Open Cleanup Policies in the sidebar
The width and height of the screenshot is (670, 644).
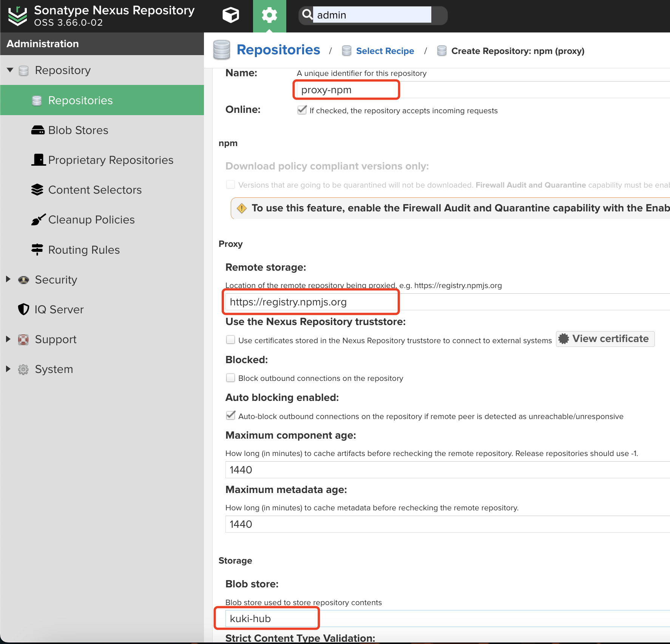[102, 220]
